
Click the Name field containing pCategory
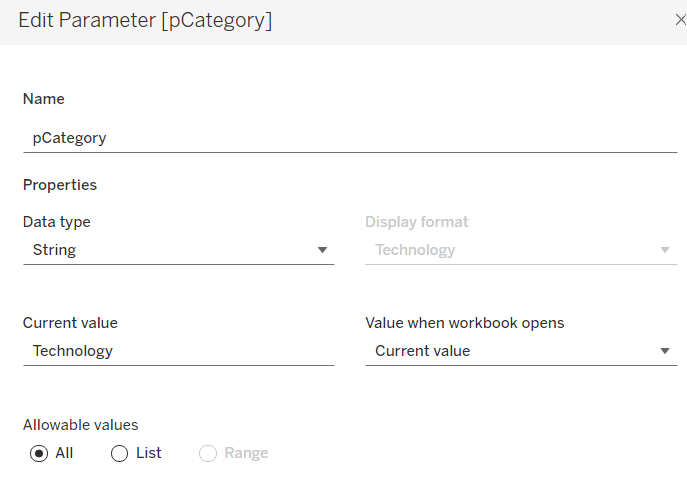click(x=349, y=138)
